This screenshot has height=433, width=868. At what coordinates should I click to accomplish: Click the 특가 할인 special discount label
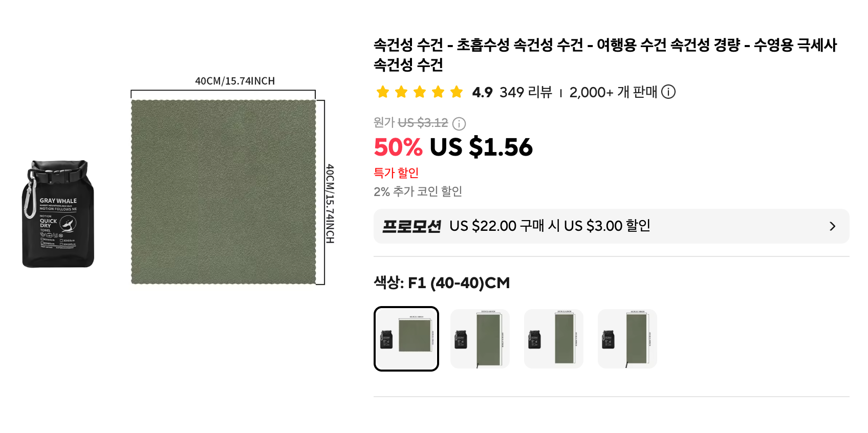[396, 173]
